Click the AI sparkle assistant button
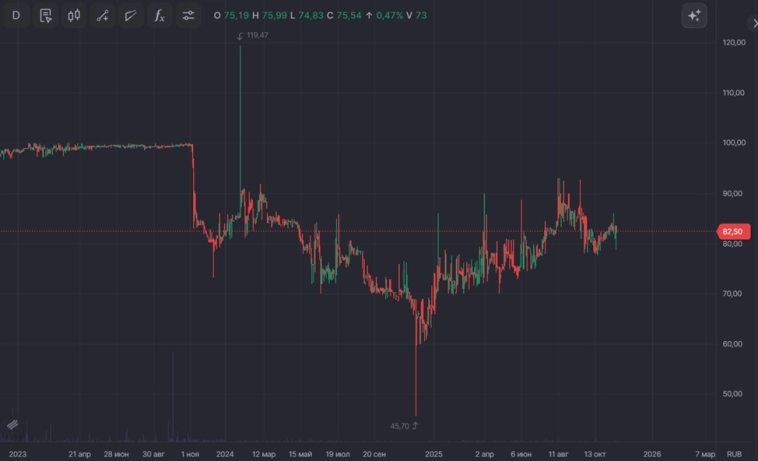Screen dimensions: 758x461 pos(694,16)
